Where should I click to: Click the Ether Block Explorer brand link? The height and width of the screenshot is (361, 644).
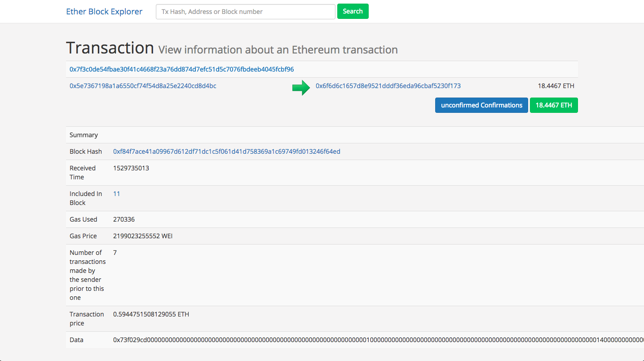pyautogui.click(x=104, y=12)
